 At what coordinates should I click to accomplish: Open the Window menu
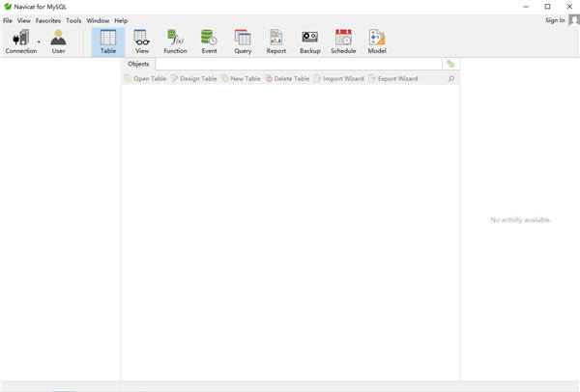(98, 20)
